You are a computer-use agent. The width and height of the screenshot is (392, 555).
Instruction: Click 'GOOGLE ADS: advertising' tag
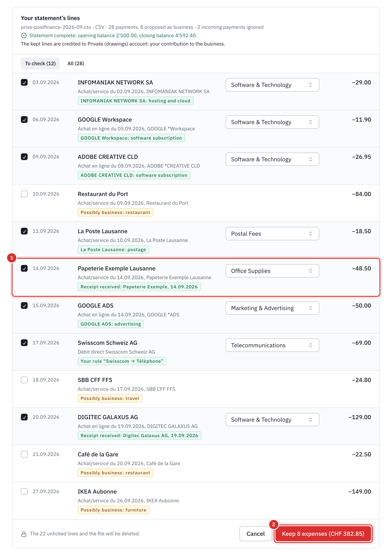click(111, 324)
